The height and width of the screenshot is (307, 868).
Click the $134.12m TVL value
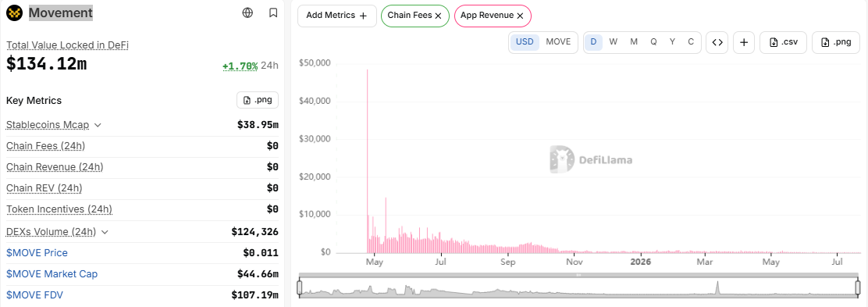coord(47,64)
